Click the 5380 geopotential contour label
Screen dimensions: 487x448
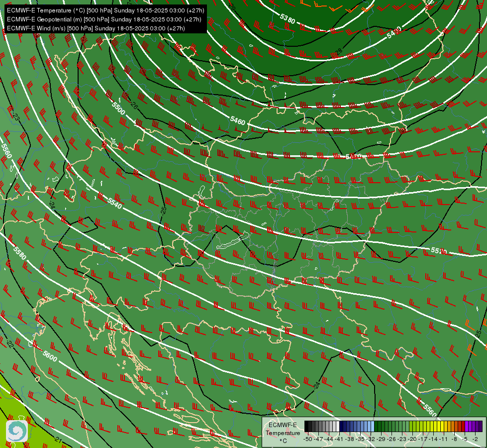coord(288,19)
